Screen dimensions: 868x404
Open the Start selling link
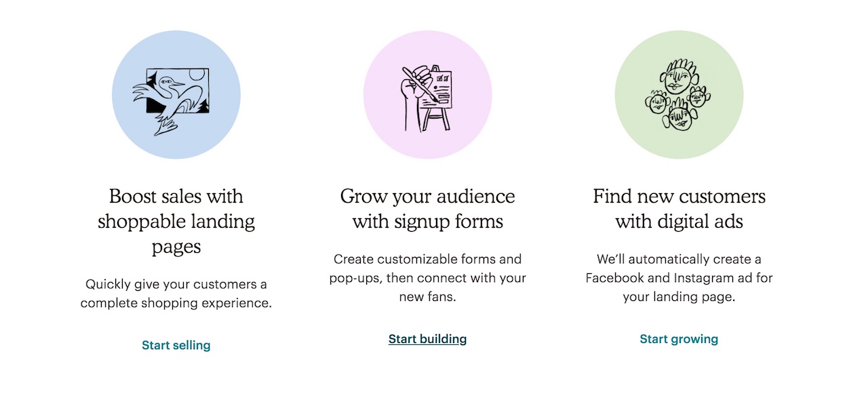pos(176,345)
